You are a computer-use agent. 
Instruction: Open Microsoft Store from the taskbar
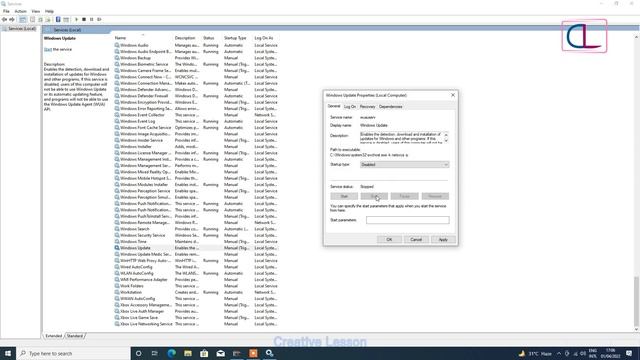(204, 353)
